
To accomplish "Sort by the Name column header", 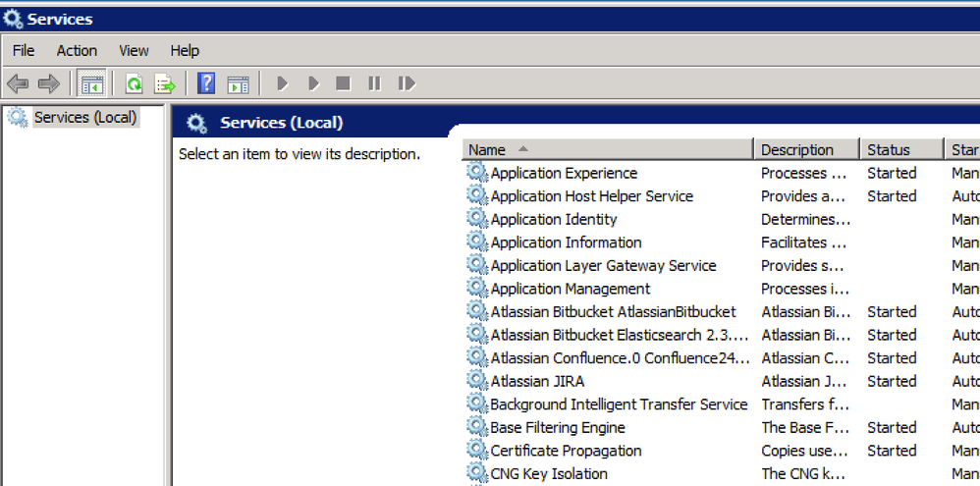I will pyautogui.click(x=608, y=150).
